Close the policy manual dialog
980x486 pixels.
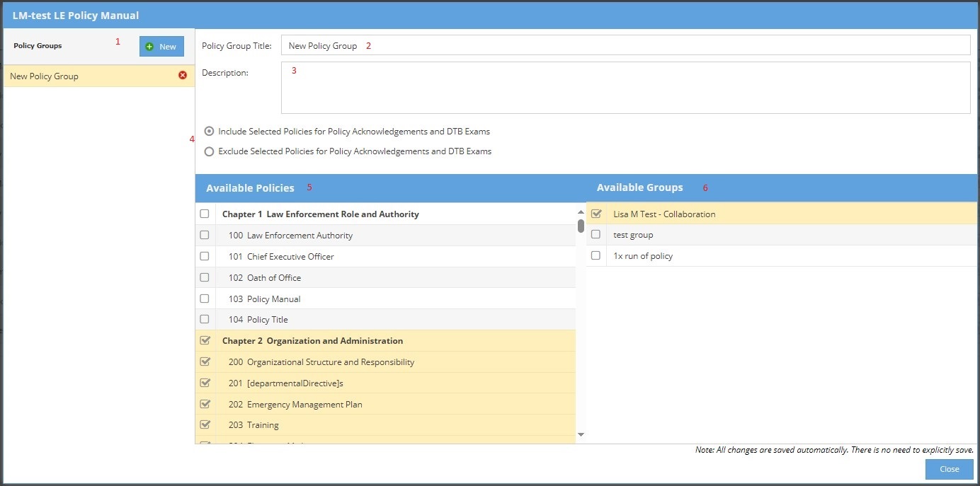pos(949,469)
